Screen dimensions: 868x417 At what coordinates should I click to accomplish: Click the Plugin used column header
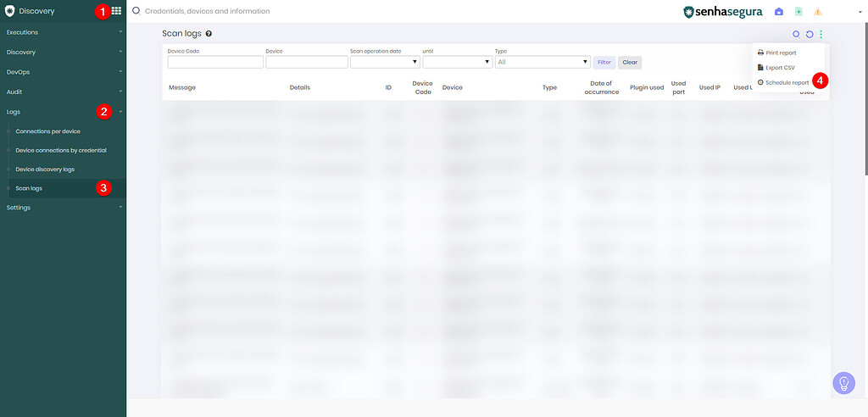(647, 87)
